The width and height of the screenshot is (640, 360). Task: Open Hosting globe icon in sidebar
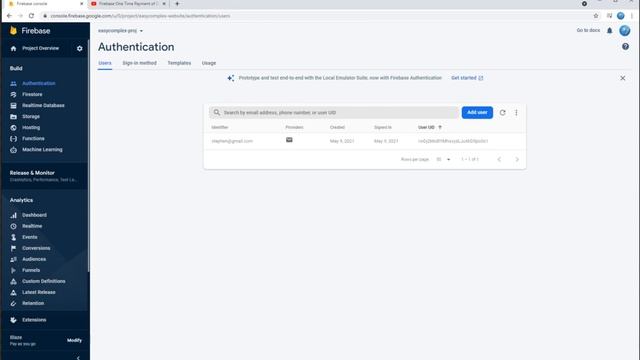[x=13, y=127]
